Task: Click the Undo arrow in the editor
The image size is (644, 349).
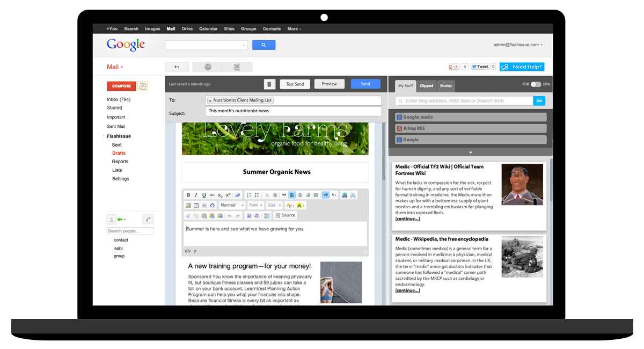Action: (229, 216)
